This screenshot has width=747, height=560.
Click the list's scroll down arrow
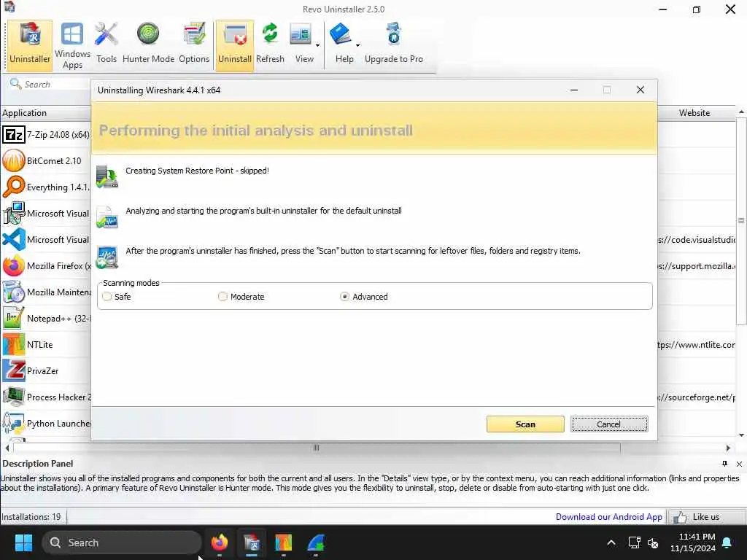[741, 435]
